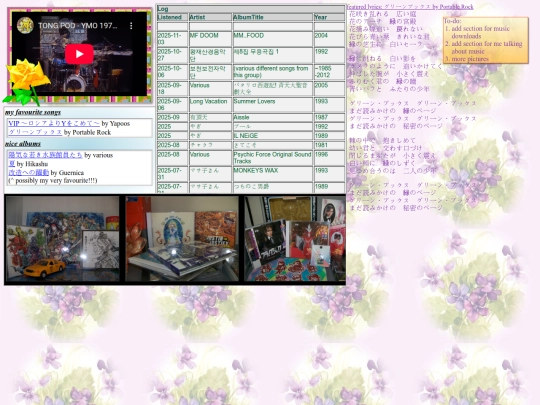
Task: Open the first nice album link by various
Action: [x=45, y=155]
